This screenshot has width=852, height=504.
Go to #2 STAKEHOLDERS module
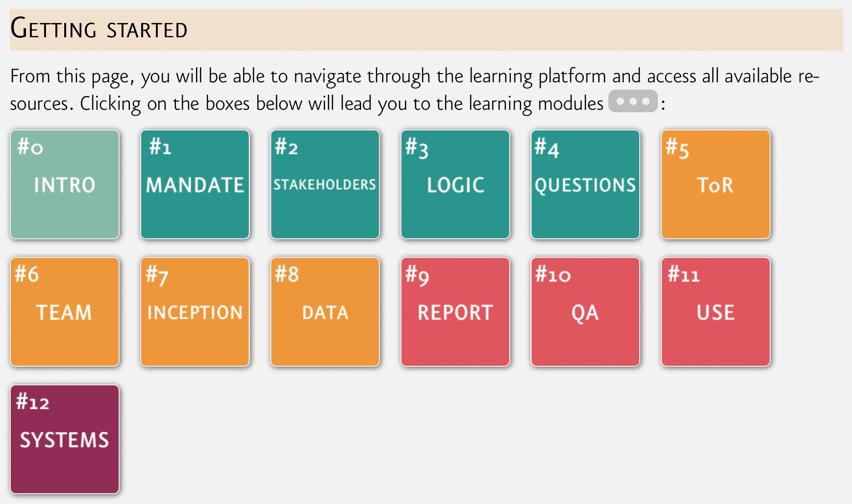[325, 185]
